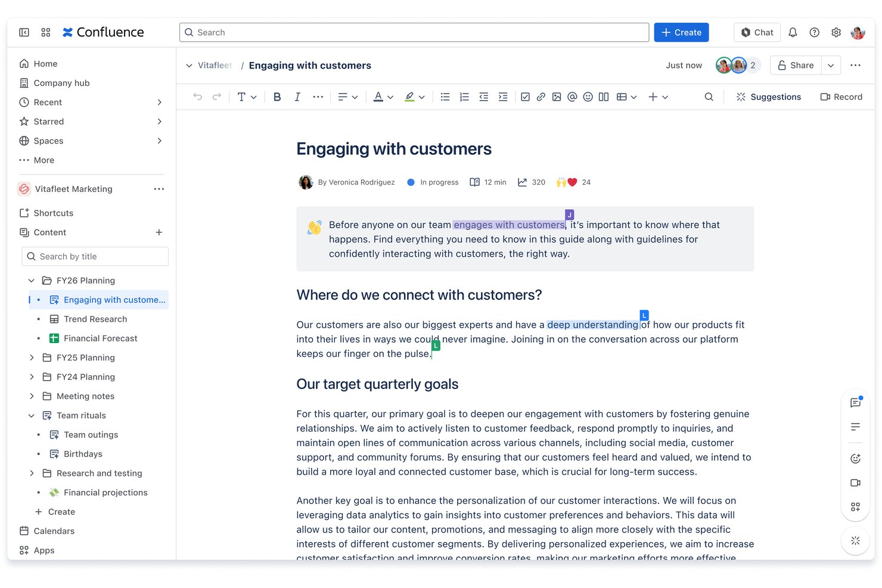
Task: Click the Create button
Action: (681, 32)
